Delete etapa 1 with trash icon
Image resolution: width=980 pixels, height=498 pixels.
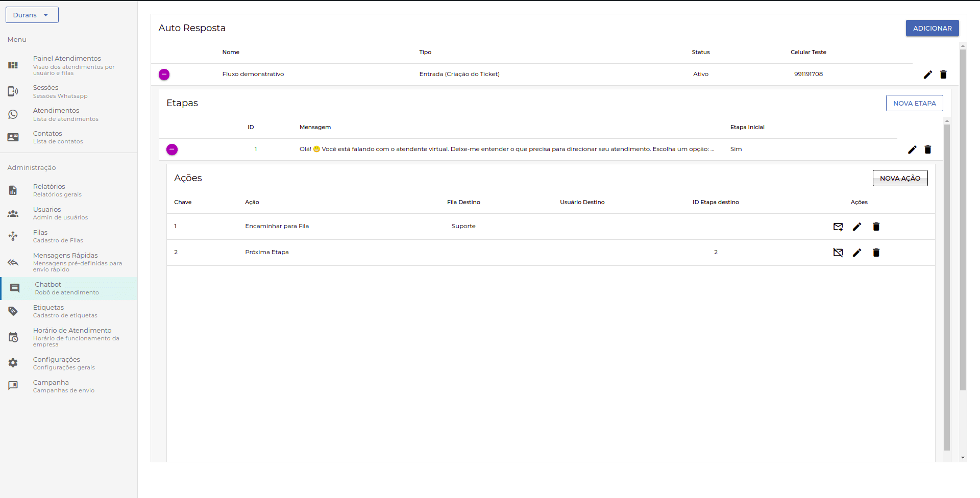pyautogui.click(x=928, y=150)
